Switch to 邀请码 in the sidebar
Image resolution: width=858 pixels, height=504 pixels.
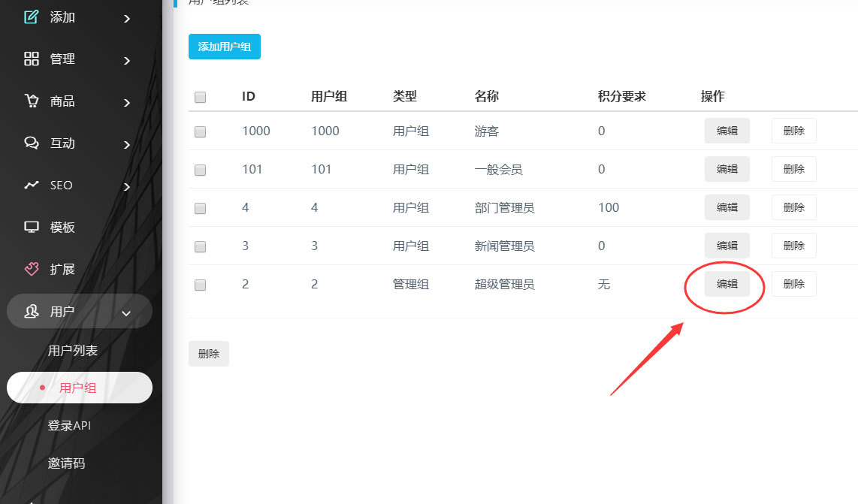point(67,463)
